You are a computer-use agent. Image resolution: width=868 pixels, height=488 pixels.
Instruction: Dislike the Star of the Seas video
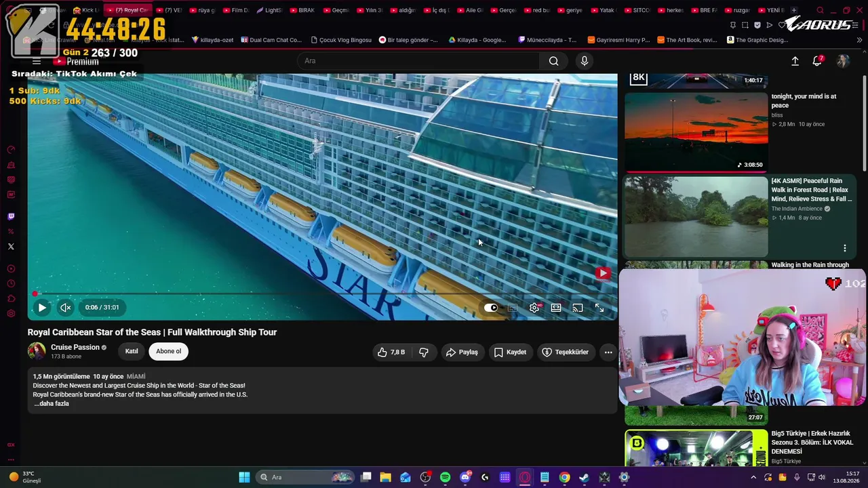tap(424, 352)
